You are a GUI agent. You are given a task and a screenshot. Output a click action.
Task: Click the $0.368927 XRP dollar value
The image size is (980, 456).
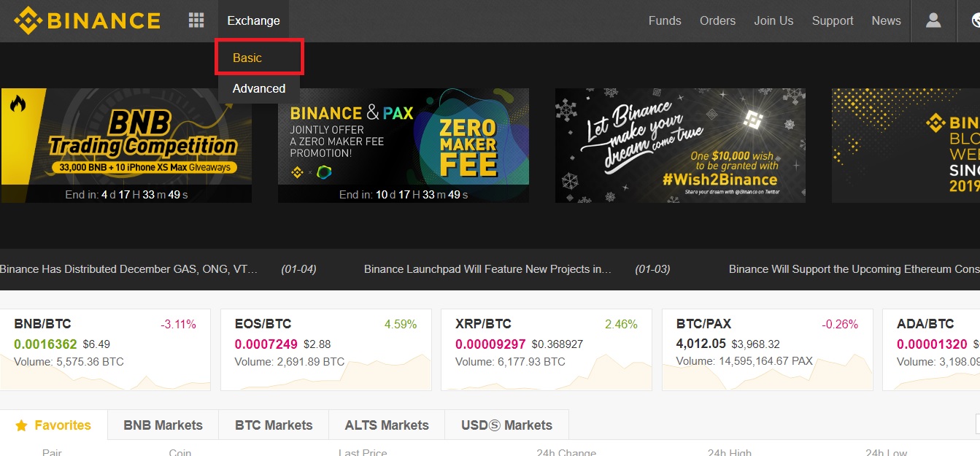[x=557, y=344]
